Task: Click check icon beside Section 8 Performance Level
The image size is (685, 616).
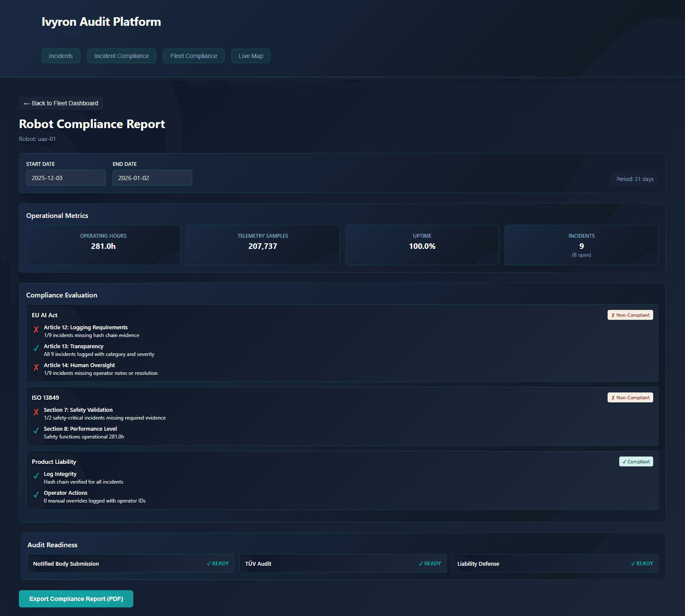Action: point(36,431)
